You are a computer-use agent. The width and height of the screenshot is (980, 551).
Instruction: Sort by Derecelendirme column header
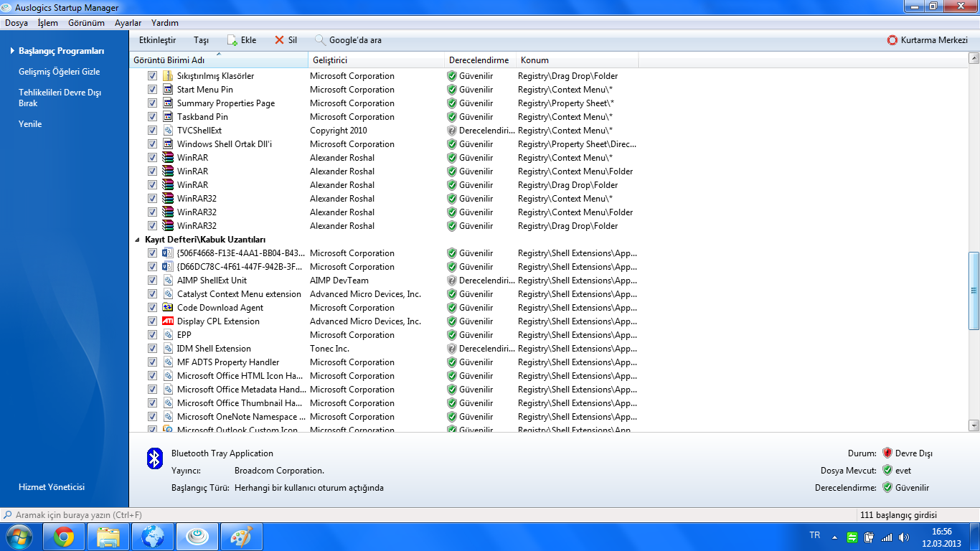[x=480, y=60]
